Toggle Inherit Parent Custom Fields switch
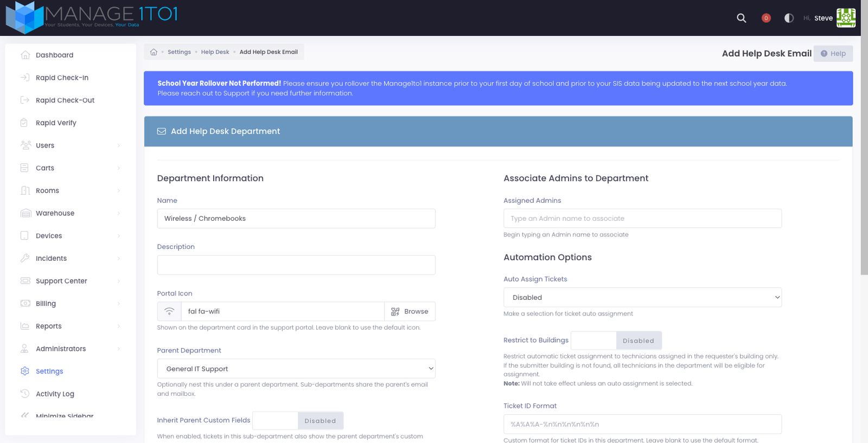 point(298,421)
